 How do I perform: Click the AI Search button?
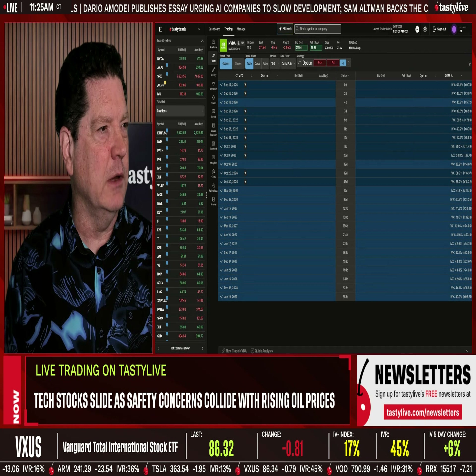pyautogui.click(x=285, y=29)
